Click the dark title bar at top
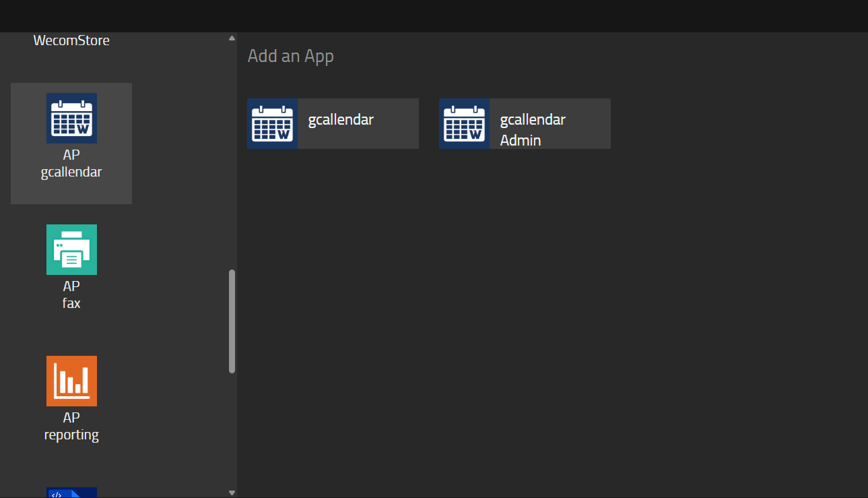Screen dimensions: 868x498 click(x=434, y=15)
